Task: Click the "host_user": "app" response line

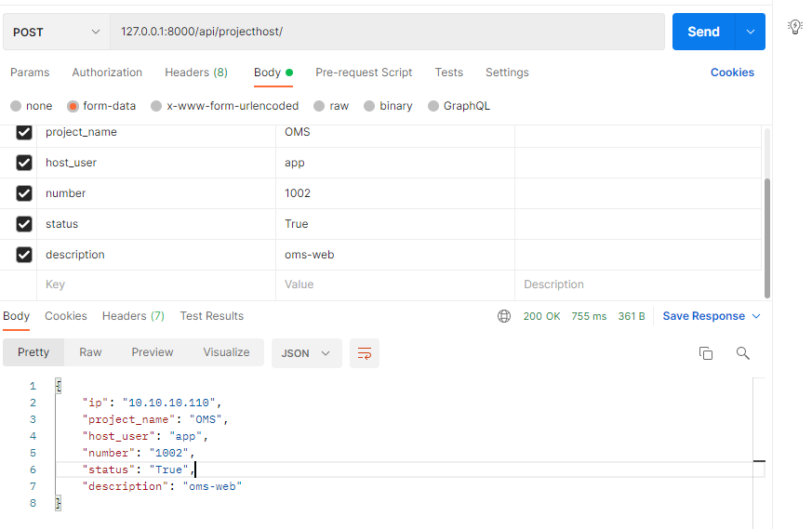Action: [x=145, y=436]
